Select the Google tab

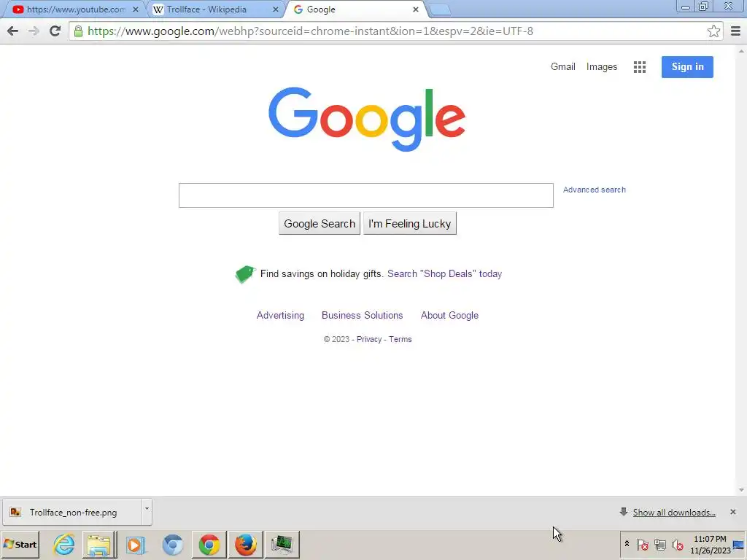tap(355, 9)
